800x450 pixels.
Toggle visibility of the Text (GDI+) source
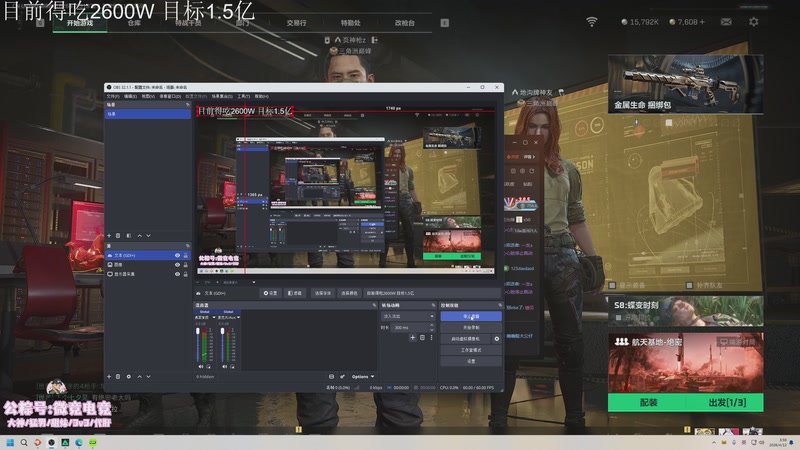(178, 255)
